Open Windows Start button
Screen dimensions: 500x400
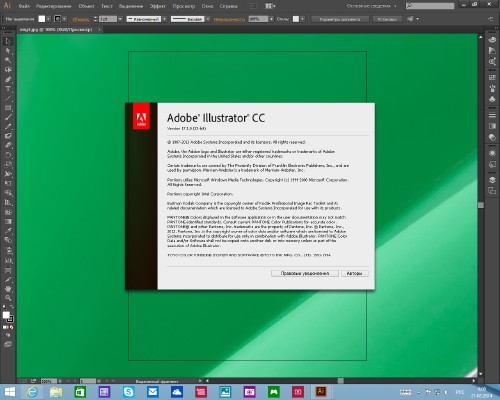tap(10, 392)
